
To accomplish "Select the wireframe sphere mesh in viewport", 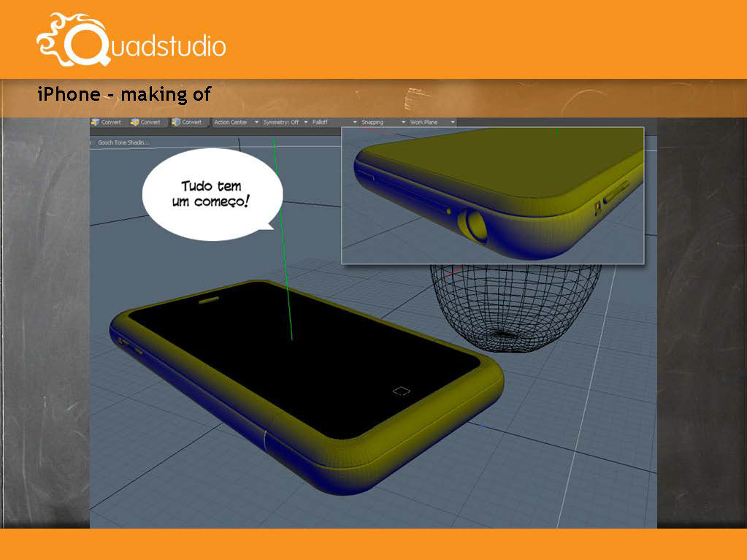I will point(516,307).
